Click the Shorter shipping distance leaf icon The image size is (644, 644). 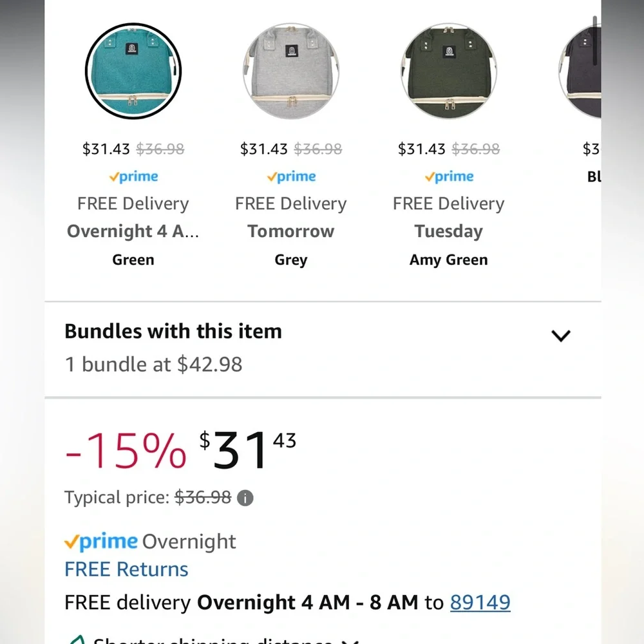click(77, 640)
